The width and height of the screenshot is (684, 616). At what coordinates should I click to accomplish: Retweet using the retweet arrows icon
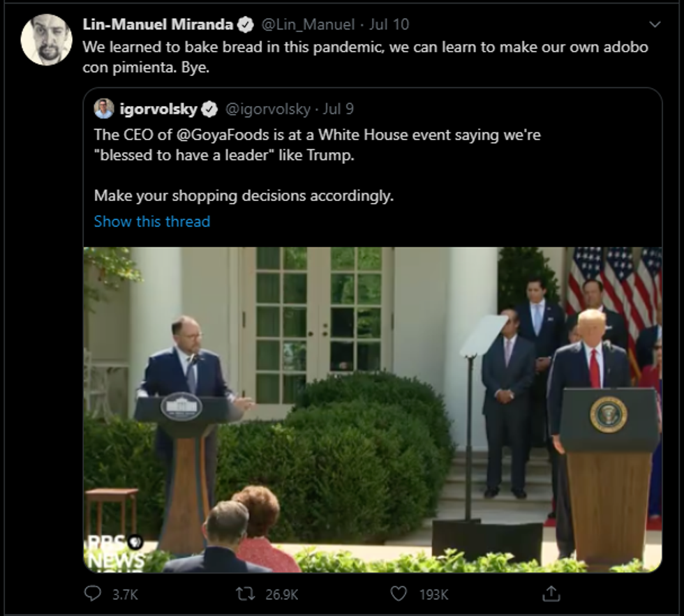(245, 594)
